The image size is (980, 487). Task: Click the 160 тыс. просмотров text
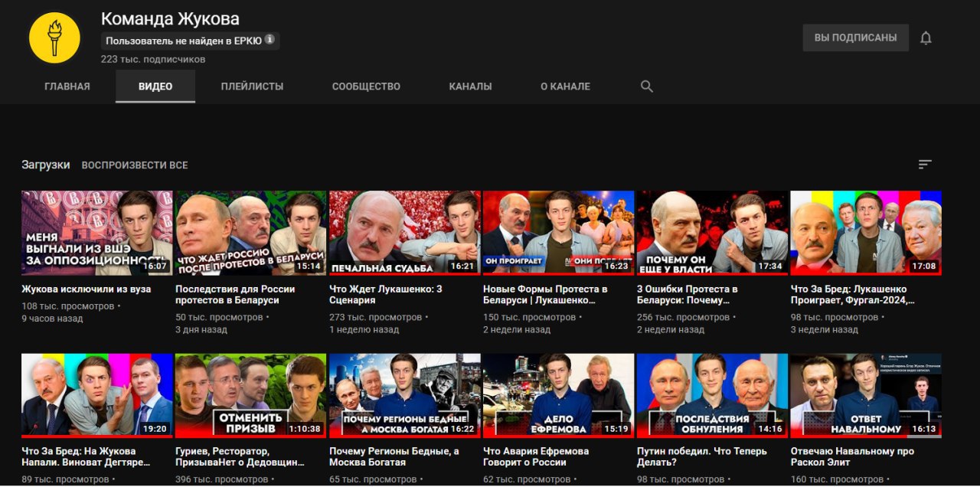[838, 479]
